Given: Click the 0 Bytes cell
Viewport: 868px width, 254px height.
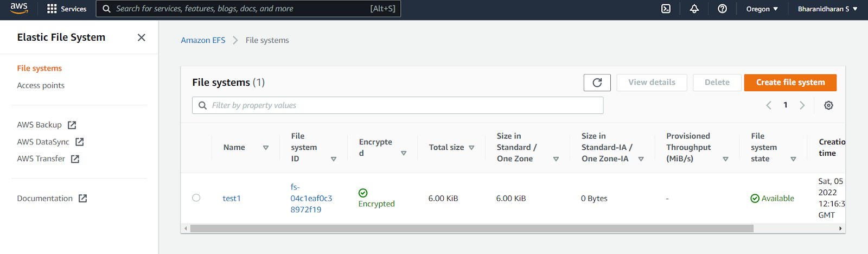Looking at the screenshot, I should click(x=594, y=199).
